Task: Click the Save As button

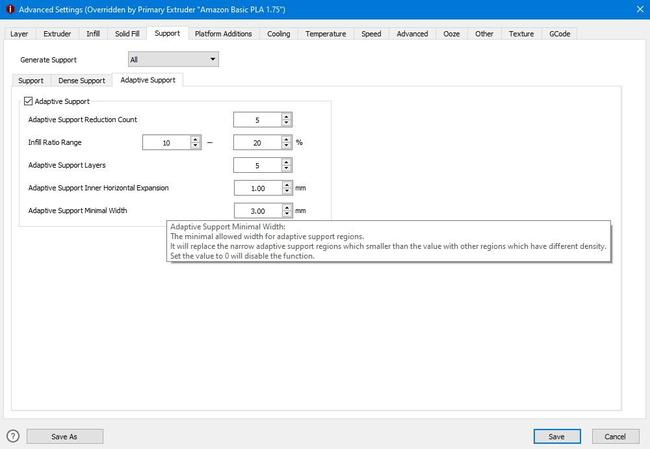Action: (x=65, y=436)
